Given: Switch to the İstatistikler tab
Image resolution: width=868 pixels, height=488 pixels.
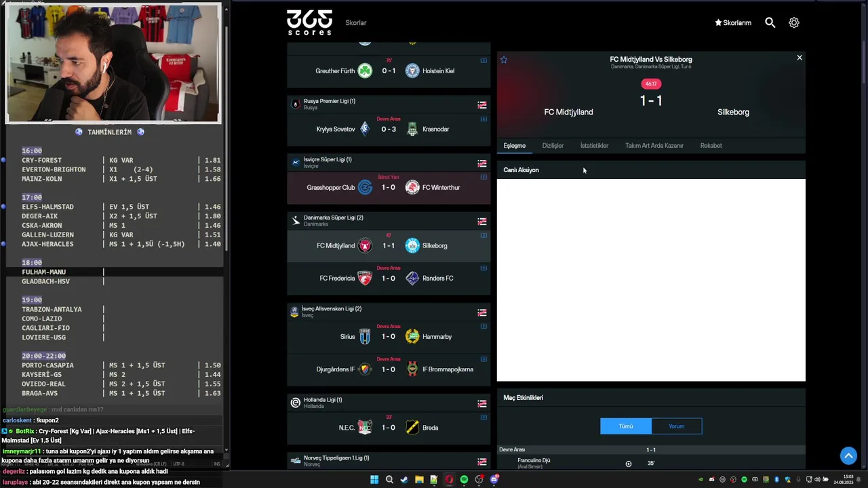Looking at the screenshot, I should [x=594, y=146].
